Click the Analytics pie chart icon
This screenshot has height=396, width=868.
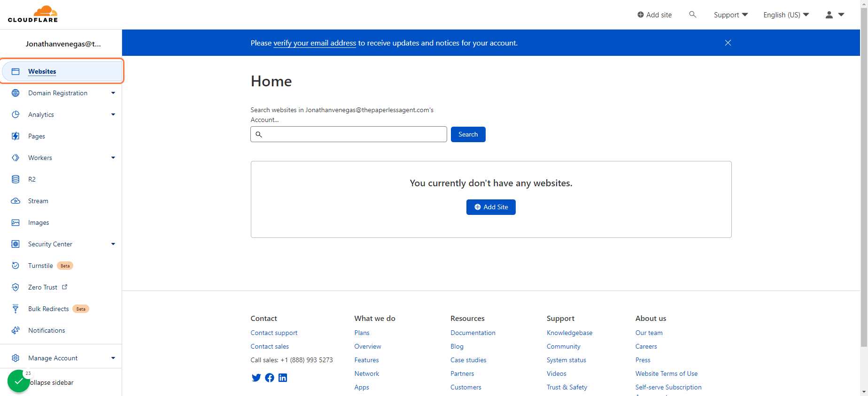(15, 114)
